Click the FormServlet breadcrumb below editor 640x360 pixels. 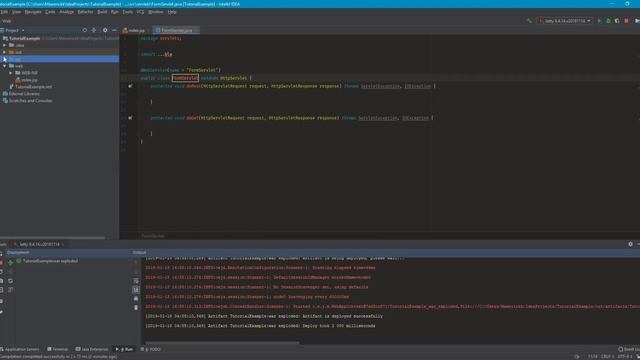[153, 236]
